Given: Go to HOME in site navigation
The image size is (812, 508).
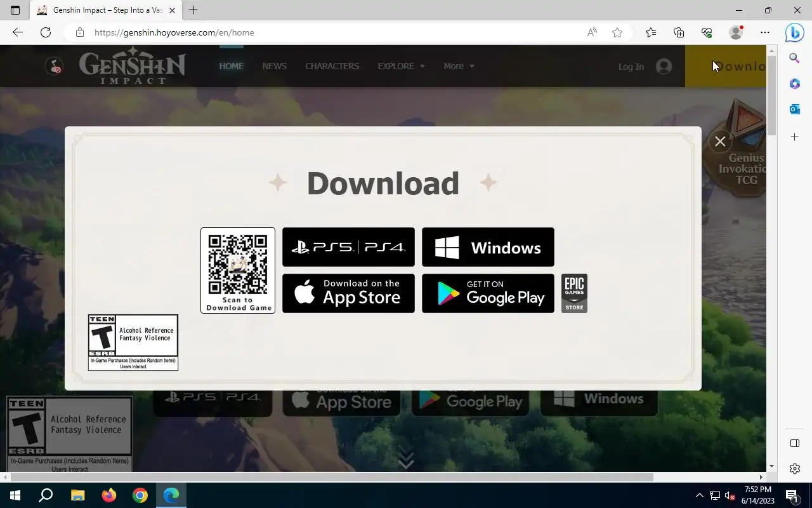Looking at the screenshot, I should [232, 66].
